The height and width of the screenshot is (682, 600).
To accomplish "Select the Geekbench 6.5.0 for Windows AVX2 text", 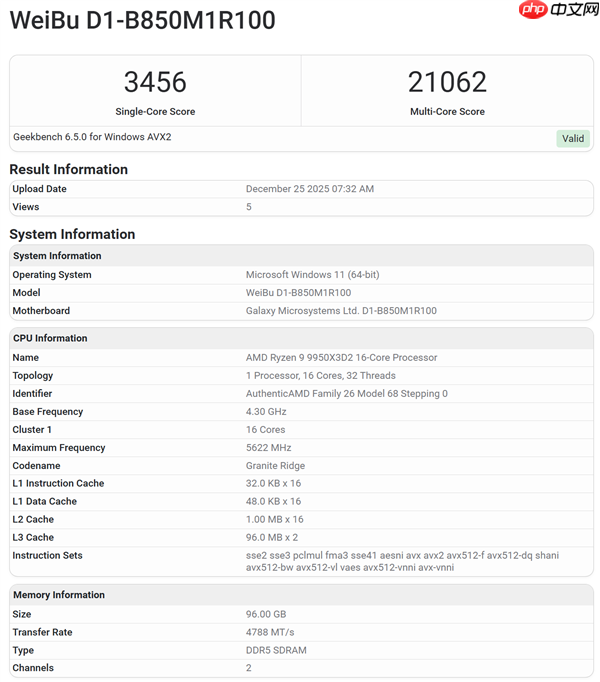I will pyautogui.click(x=92, y=137).
